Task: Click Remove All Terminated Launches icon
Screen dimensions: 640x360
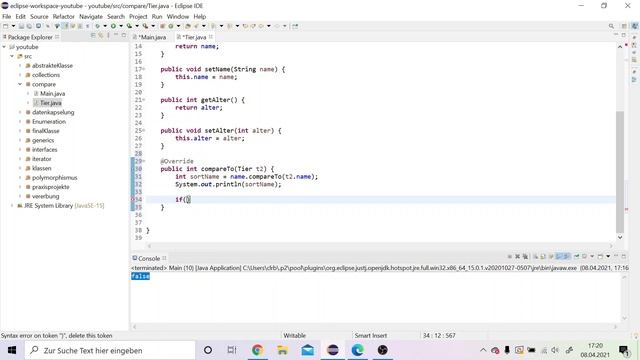Action: (525, 256)
